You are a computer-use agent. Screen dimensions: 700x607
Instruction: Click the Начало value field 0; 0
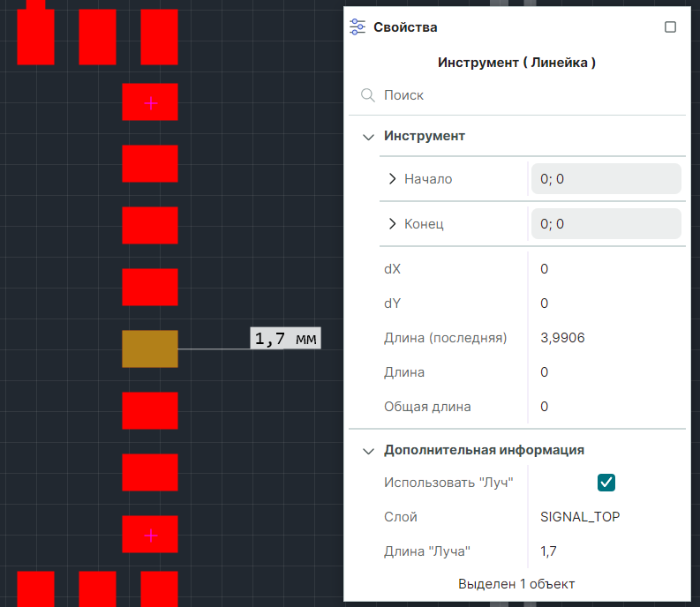point(606,179)
